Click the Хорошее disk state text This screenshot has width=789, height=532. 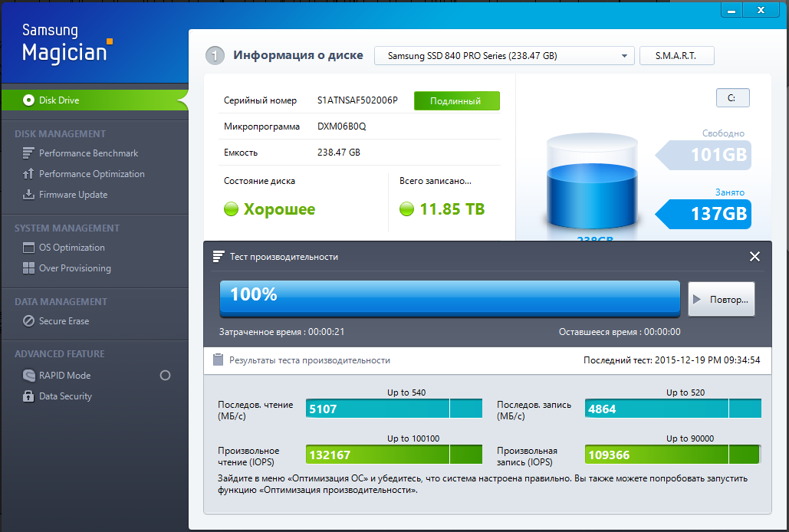pos(279,209)
